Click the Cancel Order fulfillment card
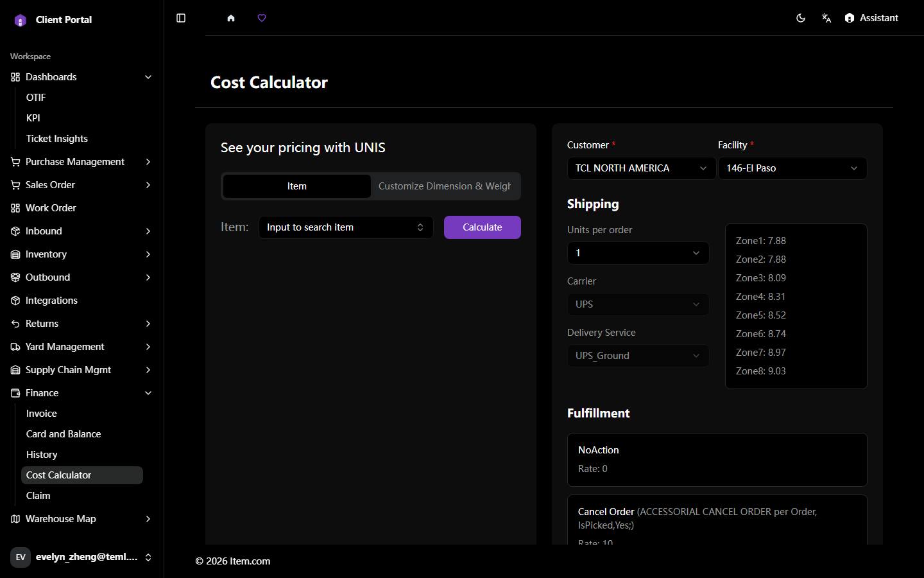The width and height of the screenshot is (924, 578). (717, 520)
